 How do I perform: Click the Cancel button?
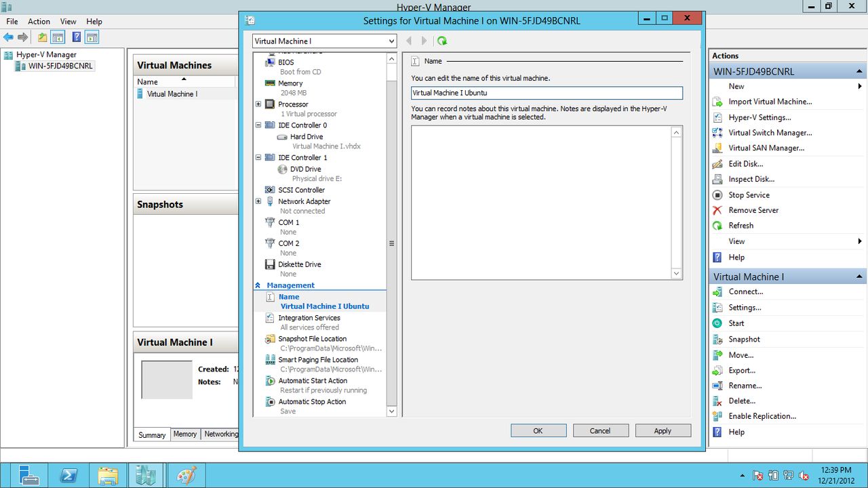pos(600,430)
